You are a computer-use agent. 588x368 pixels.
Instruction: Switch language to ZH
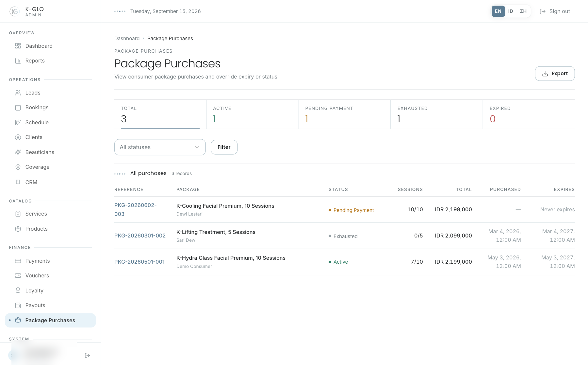coord(523,11)
